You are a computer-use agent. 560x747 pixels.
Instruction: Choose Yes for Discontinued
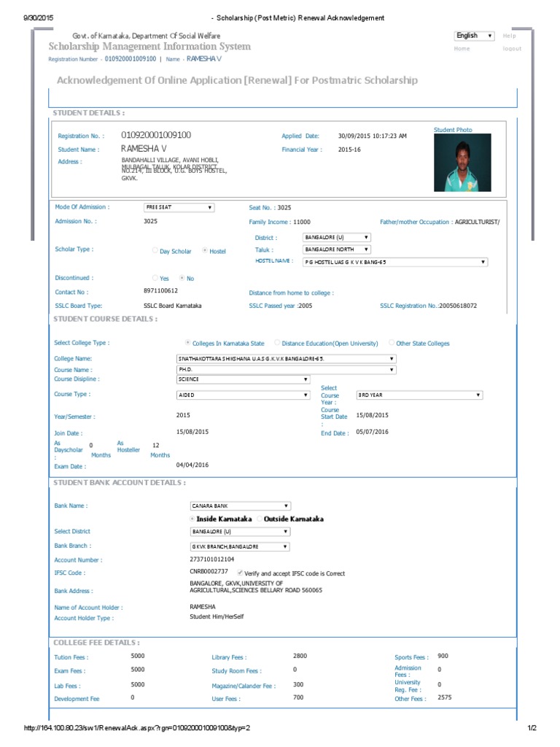(x=155, y=278)
